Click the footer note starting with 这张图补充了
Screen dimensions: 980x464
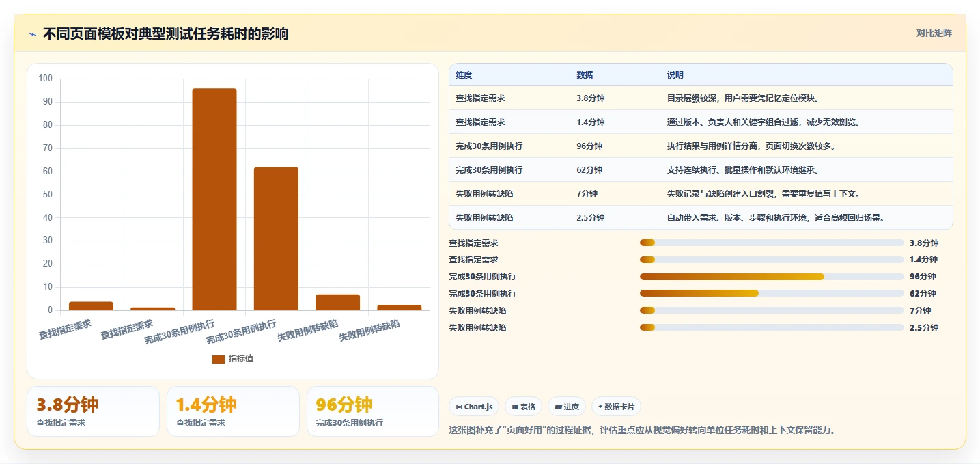[x=642, y=431]
